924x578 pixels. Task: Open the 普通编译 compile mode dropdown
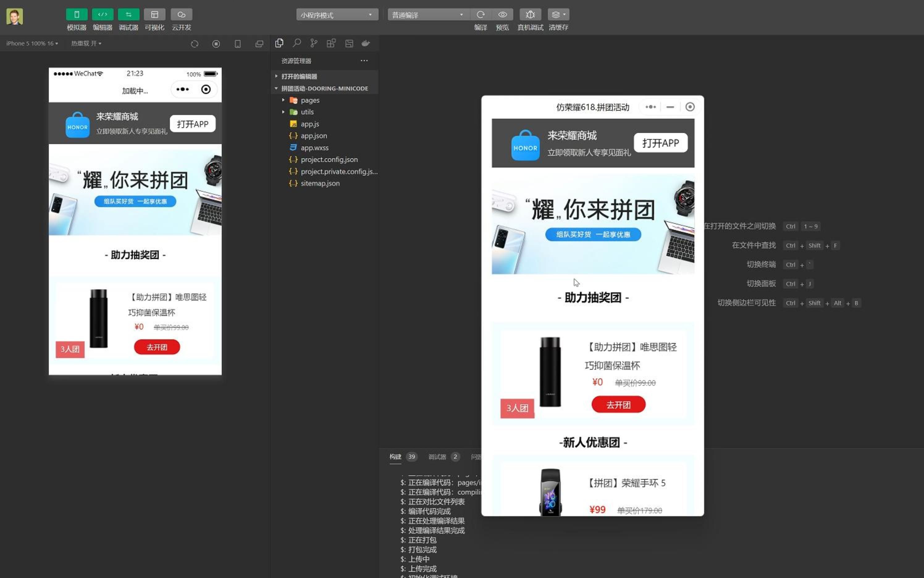[x=428, y=15]
